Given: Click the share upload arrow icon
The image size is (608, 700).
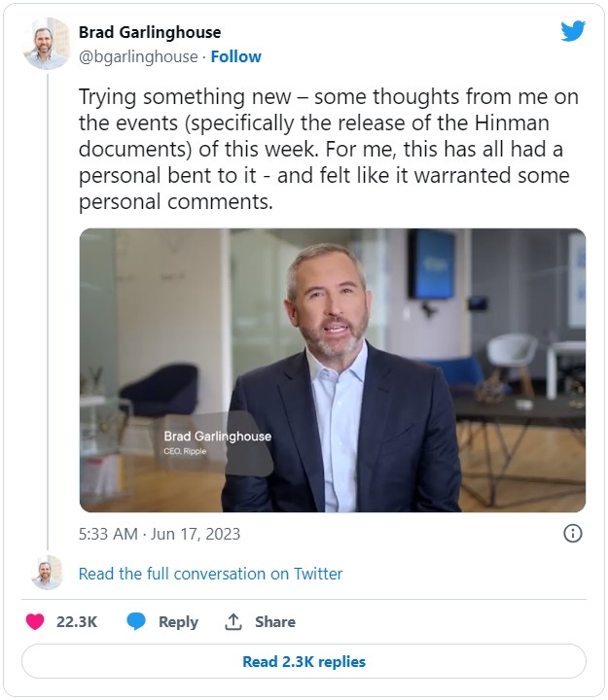Looking at the screenshot, I should point(232,622).
